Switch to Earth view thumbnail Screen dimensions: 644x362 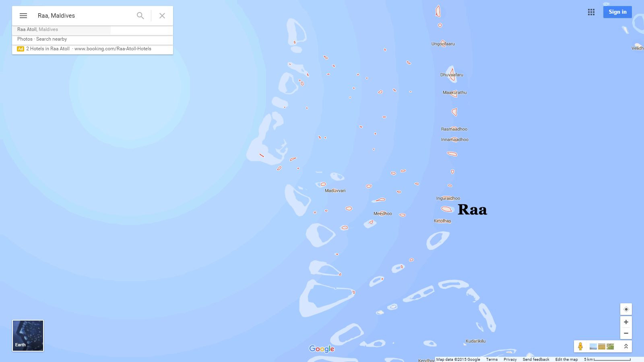[28, 335]
